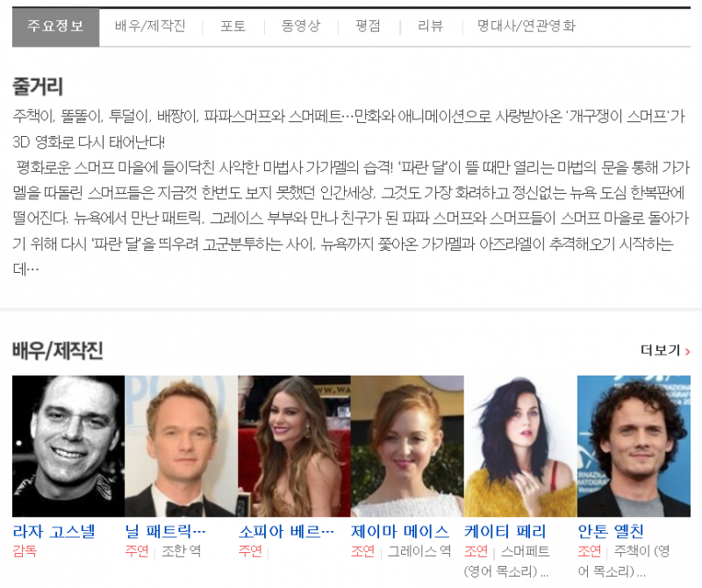702x588 pixels.
Task: Open 닐 패트릭 actor photo
Action: (x=181, y=446)
